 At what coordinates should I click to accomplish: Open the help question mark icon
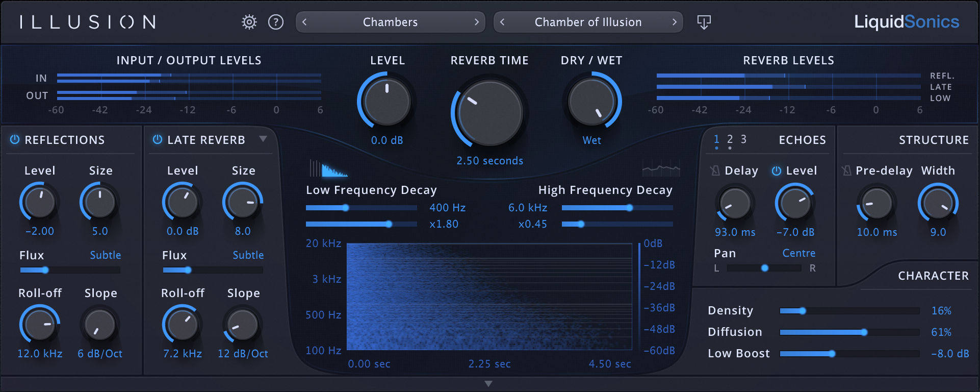[276, 22]
